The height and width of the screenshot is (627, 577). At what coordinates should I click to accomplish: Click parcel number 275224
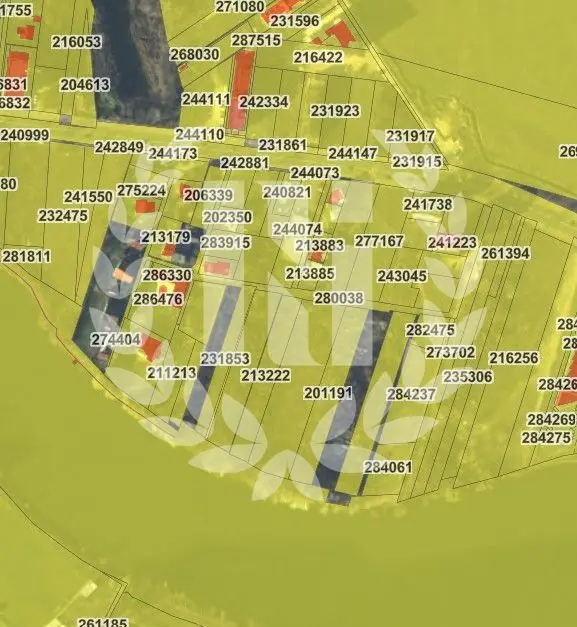142,190
